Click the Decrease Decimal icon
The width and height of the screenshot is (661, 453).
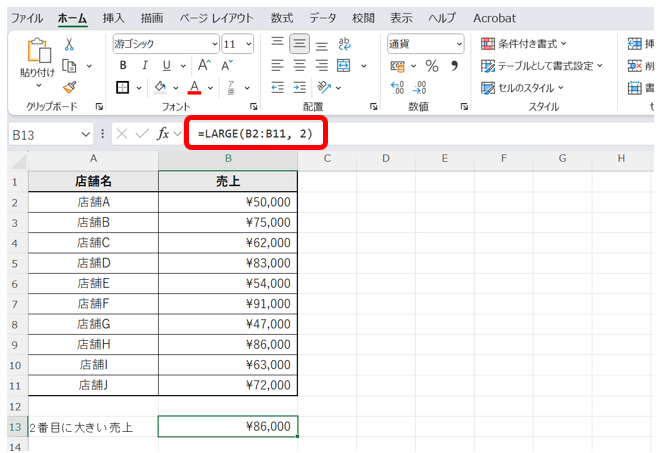420,88
